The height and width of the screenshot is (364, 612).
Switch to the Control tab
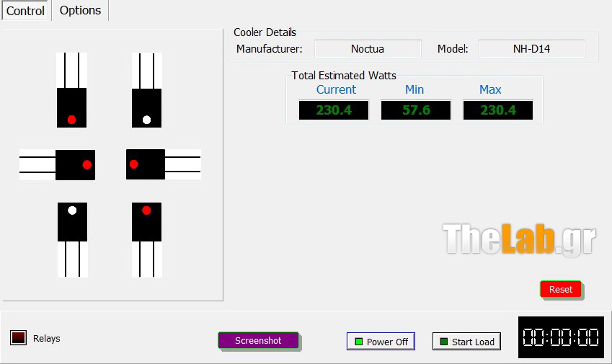click(x=25, y=11)
